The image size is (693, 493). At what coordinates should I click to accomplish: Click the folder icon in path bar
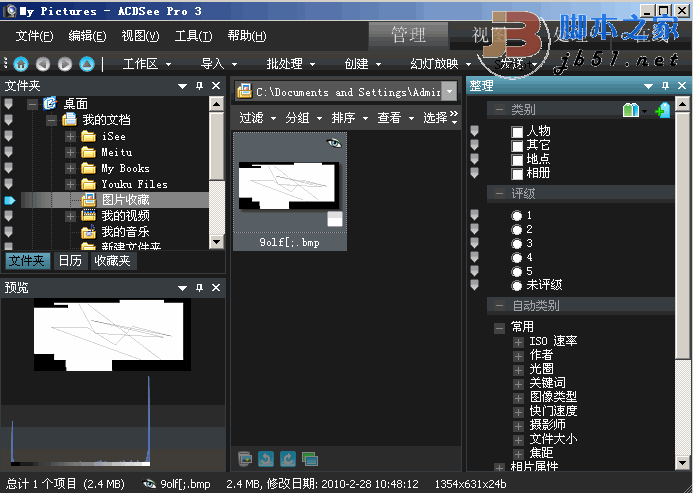click(x=244, y=92)
